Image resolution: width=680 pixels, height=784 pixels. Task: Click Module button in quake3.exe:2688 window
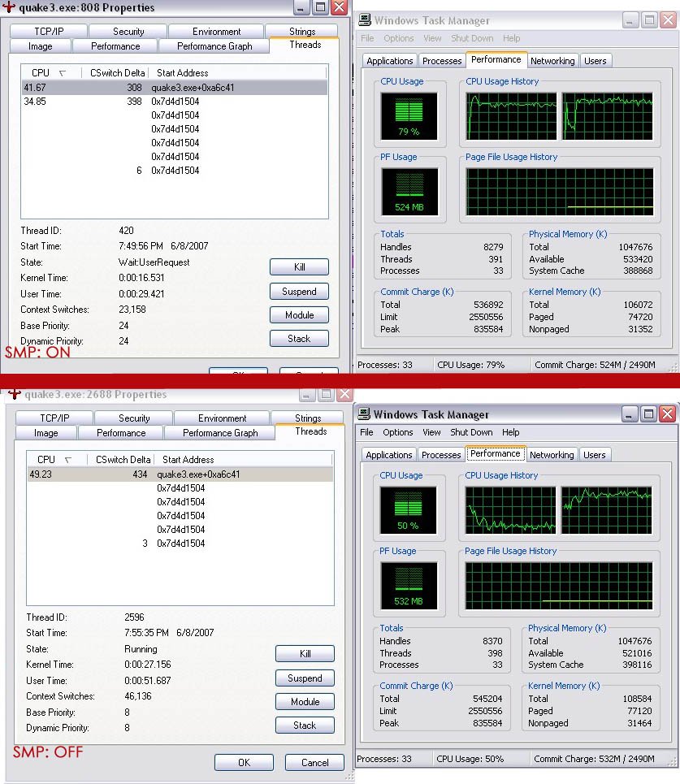[305, 701]
